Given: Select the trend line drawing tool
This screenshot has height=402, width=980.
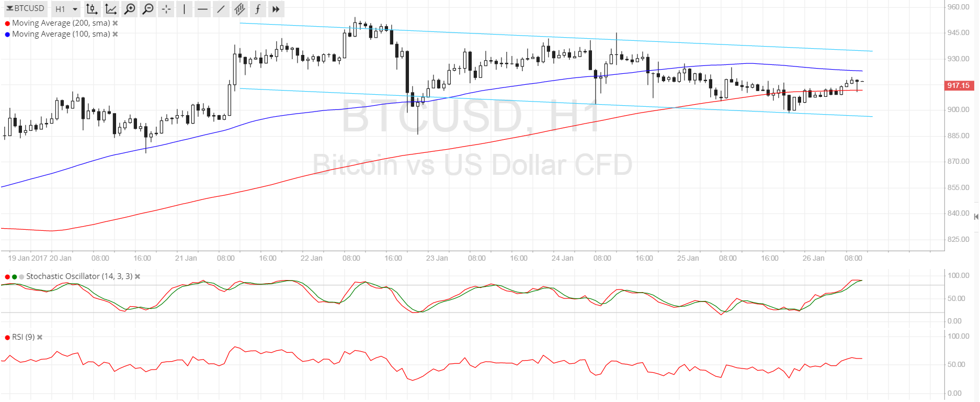Looking at the screenshot, I should [x=221, y=9].
